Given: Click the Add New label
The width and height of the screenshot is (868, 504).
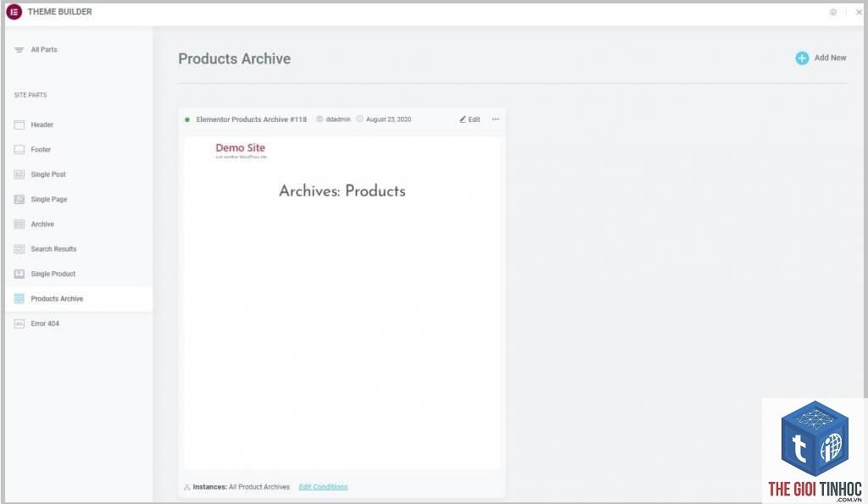Looking at the screenshot, I should (831, 58).
